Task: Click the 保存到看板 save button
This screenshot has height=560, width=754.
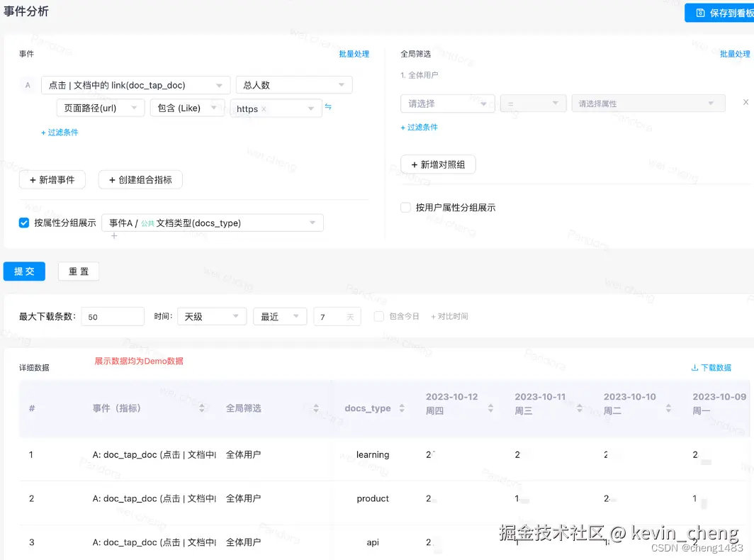Action: click(719, 13)
